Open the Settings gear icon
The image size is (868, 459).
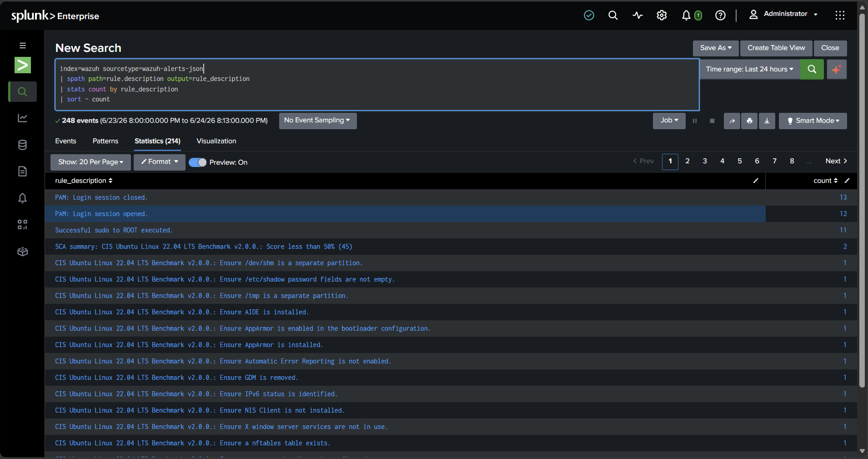point(662,15)
